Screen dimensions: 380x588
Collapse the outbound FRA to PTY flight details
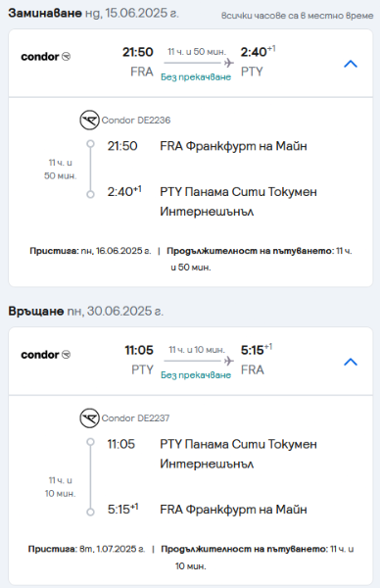(x=351, y=64)
